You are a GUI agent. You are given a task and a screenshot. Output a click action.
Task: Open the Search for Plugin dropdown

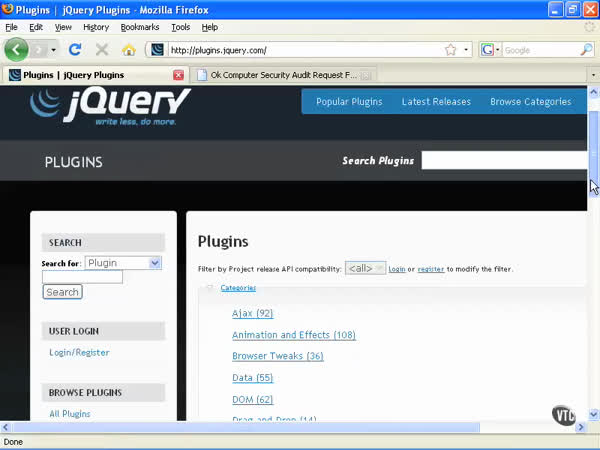point(155,263)
